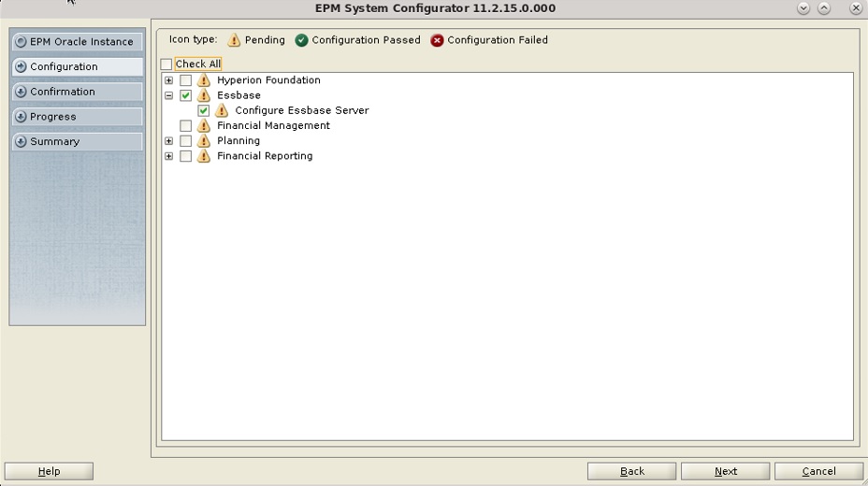
Task: Click the Summary step arrow icon
Action: pyautogui.click(x=21, y=141)
